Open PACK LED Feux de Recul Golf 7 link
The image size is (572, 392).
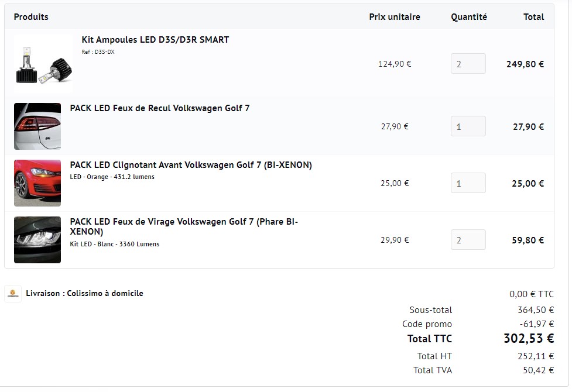point(160,108)
